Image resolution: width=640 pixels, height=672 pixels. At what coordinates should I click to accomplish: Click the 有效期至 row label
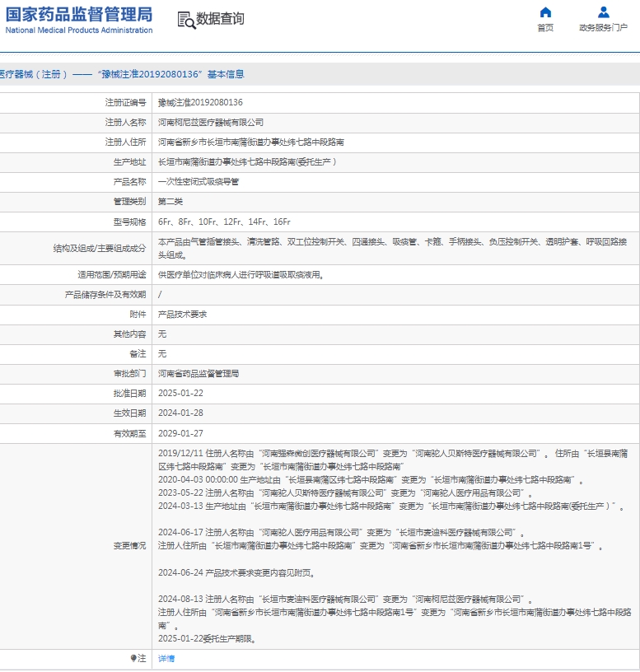click(x=130, y=433)
